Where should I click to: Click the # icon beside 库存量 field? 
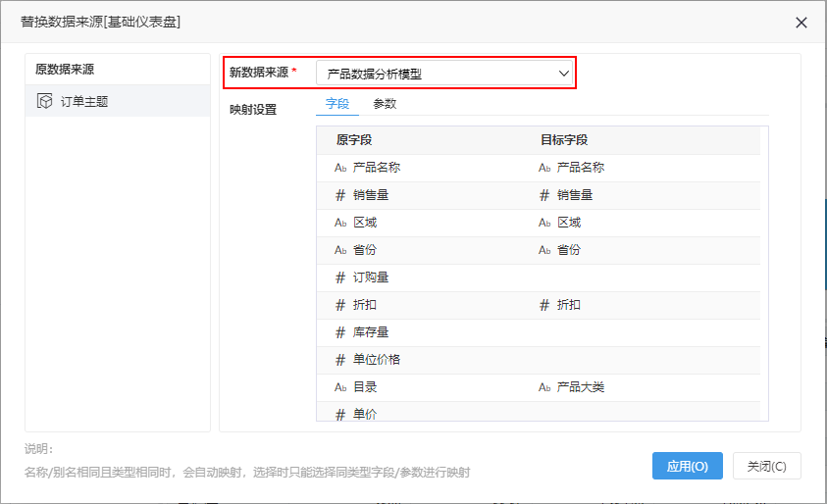(x=340, y=332)
